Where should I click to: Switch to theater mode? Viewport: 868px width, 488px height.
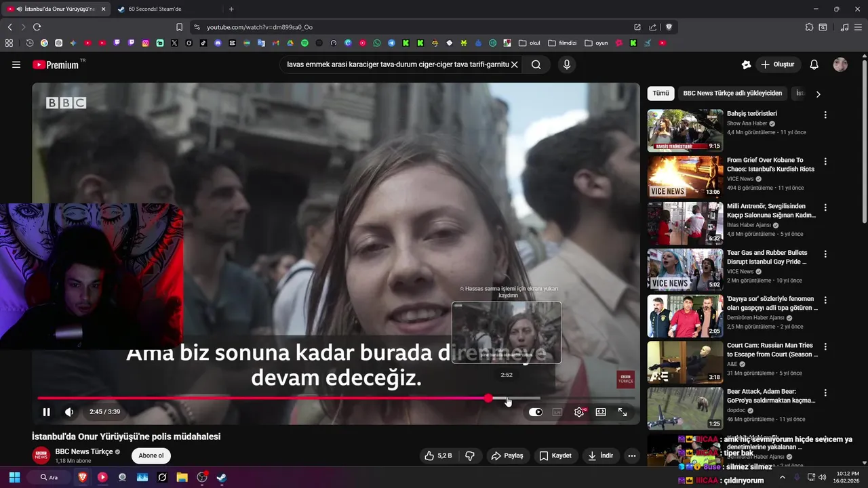pyautogui.click(x=601, y=412)
